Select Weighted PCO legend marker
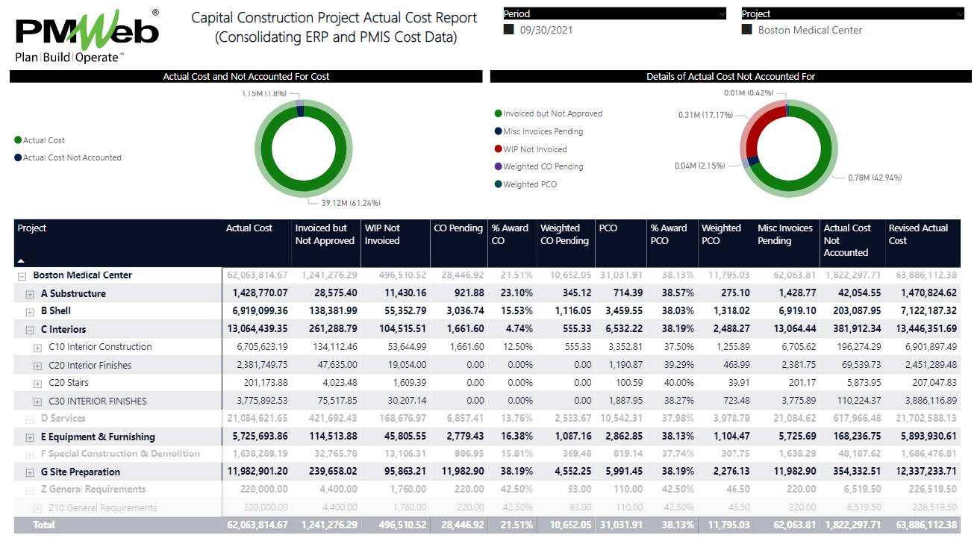980x544 pixels. coord(498,184)
